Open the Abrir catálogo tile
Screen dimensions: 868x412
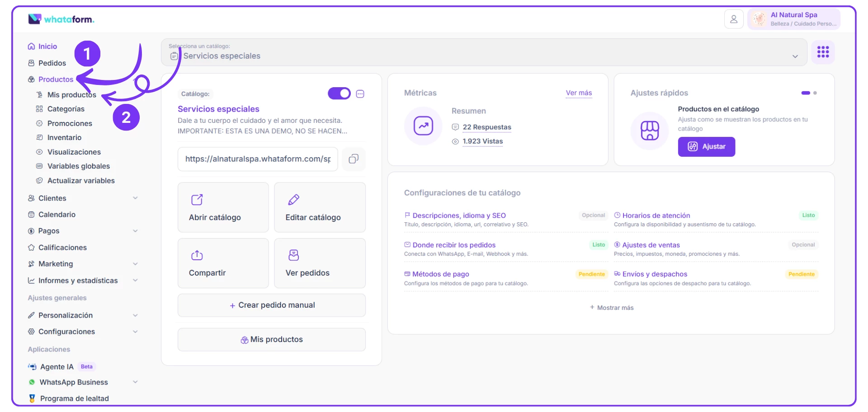coord(223,207)
